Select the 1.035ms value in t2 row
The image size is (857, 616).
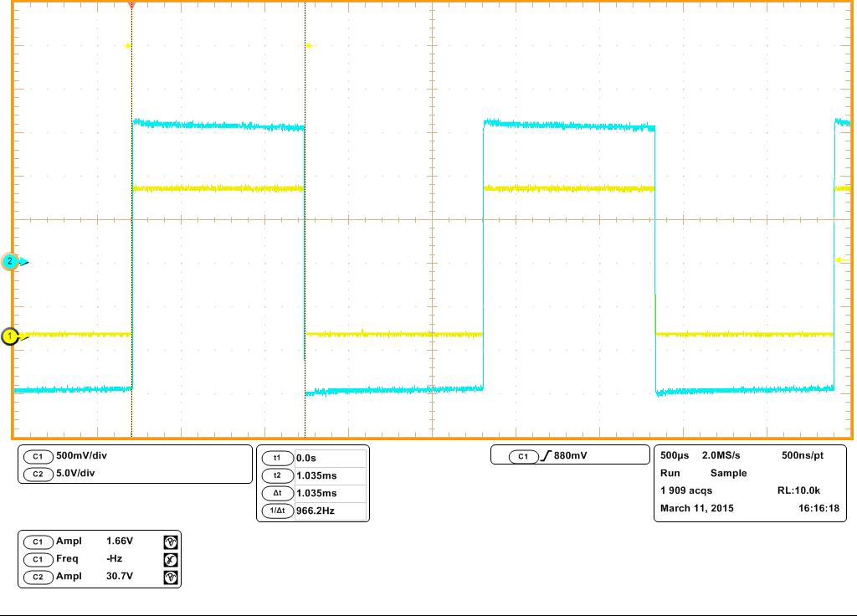[x=316, y=475]
